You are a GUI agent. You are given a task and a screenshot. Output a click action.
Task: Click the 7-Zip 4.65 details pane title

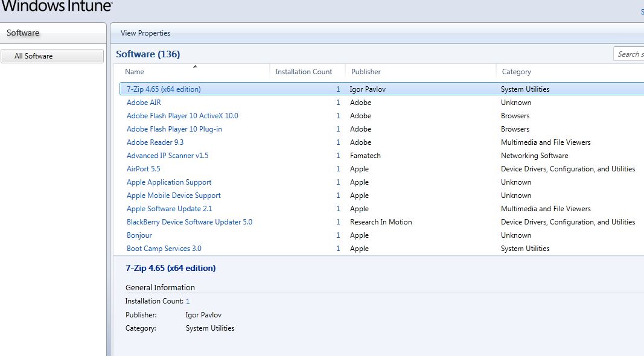(170, 268)
